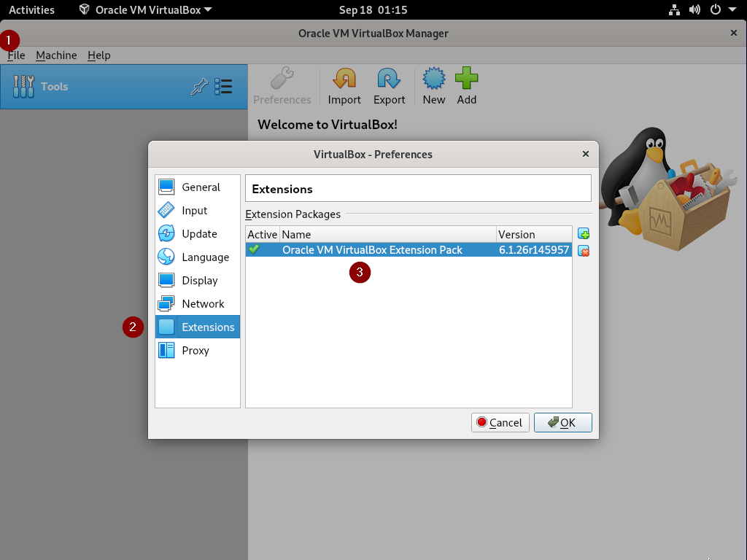Open the General preferences page
747x560 pixels.
pos(197,187)
